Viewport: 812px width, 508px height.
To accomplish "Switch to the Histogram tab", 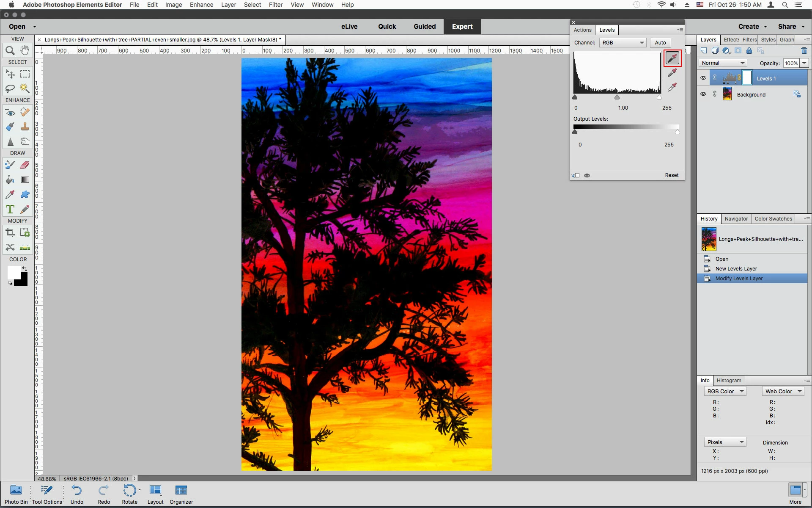I will tap(729, 381).
